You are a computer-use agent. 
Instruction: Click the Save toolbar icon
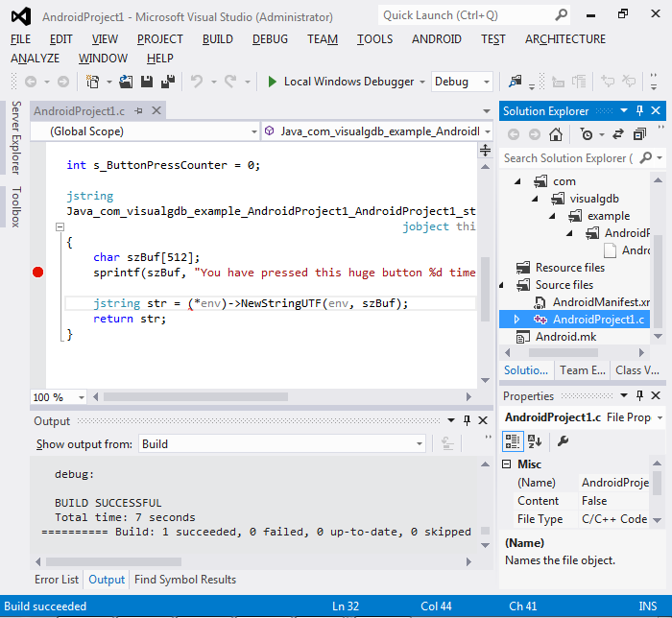coord(147,82)
